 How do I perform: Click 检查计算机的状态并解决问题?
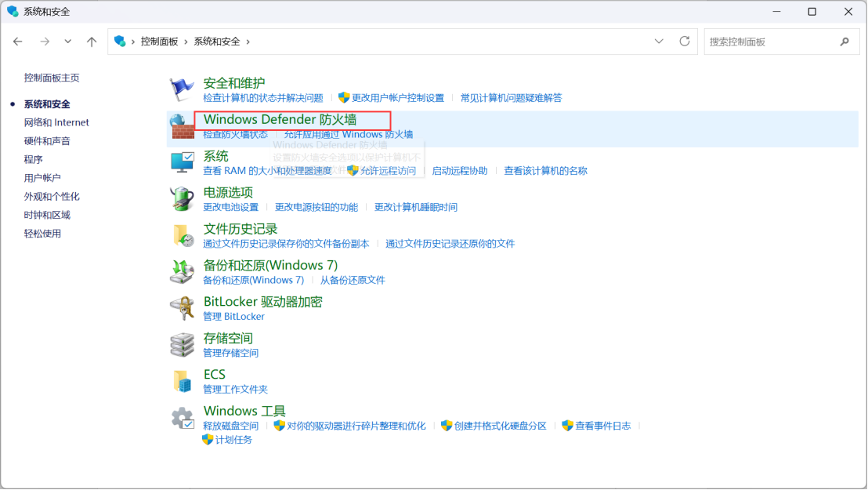tap(263, 98)
